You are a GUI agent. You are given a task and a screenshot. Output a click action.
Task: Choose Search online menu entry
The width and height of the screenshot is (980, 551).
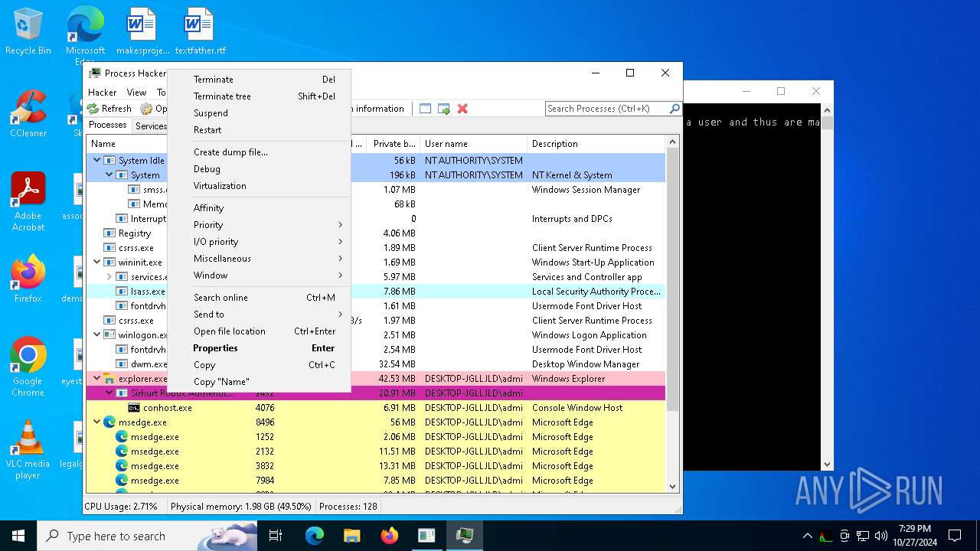[x=259, y=298]
